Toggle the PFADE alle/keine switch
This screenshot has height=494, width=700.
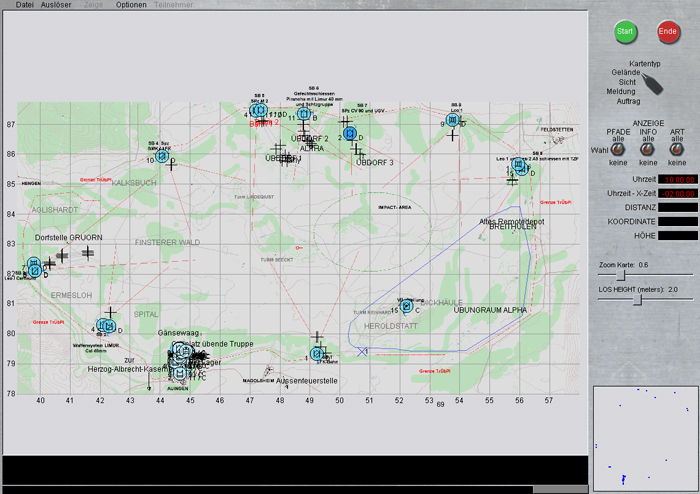(619, 149)
